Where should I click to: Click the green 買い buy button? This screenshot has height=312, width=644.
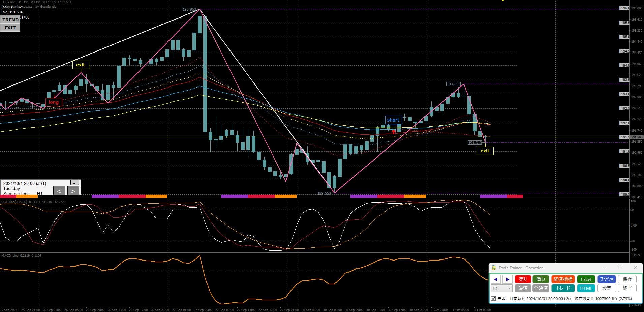(x=541, y=279)
